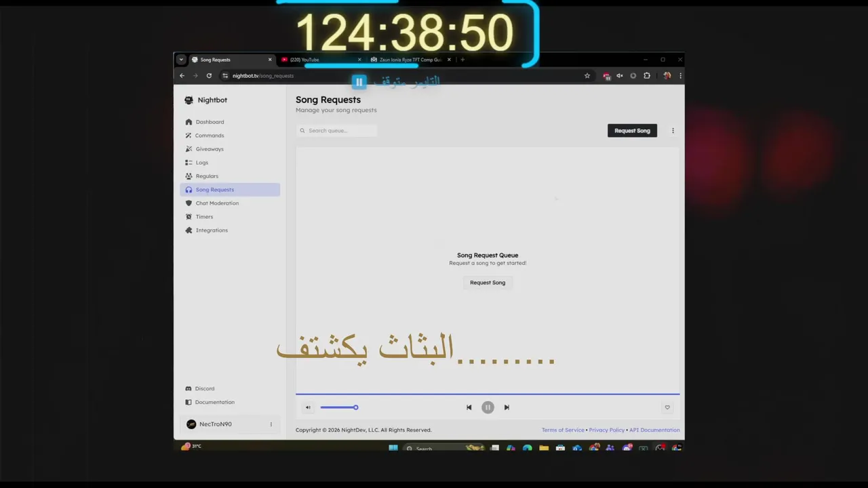868x488 pixels.
Task: Skip to the previous song
Action: click(x=469, y=407)
